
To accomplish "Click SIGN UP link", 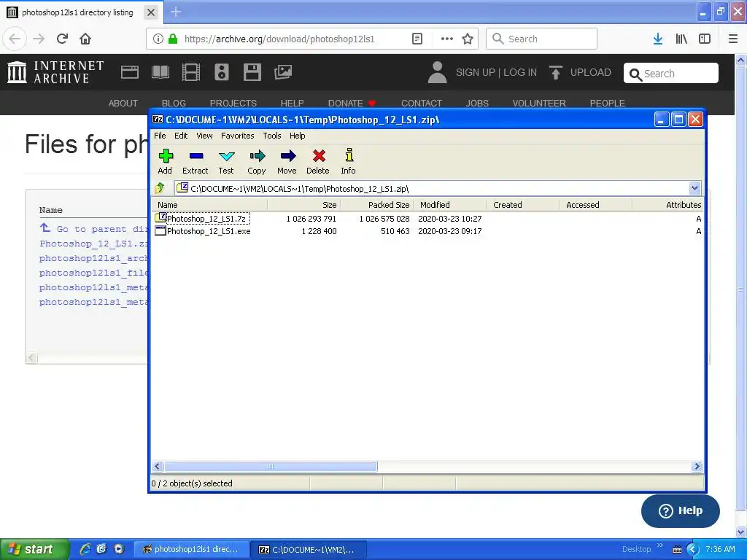I will pos(475,72).
